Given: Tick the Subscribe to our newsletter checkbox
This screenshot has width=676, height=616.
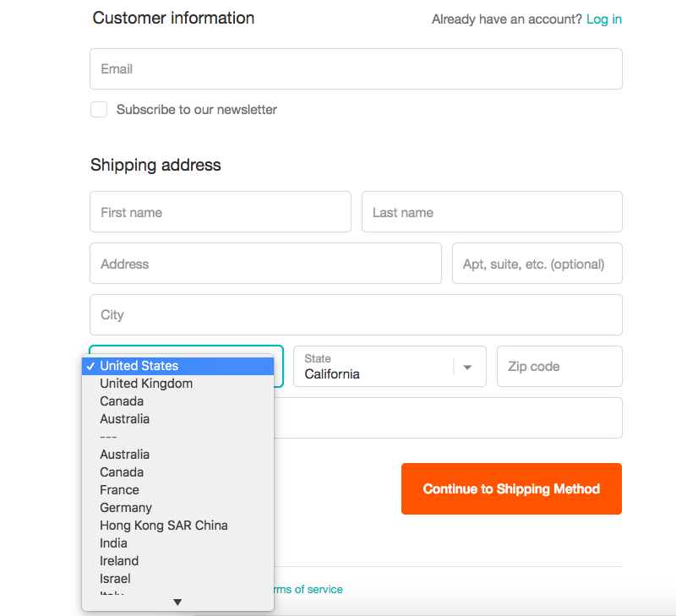Looking at the screenshot, I should (x=100, y=110).
